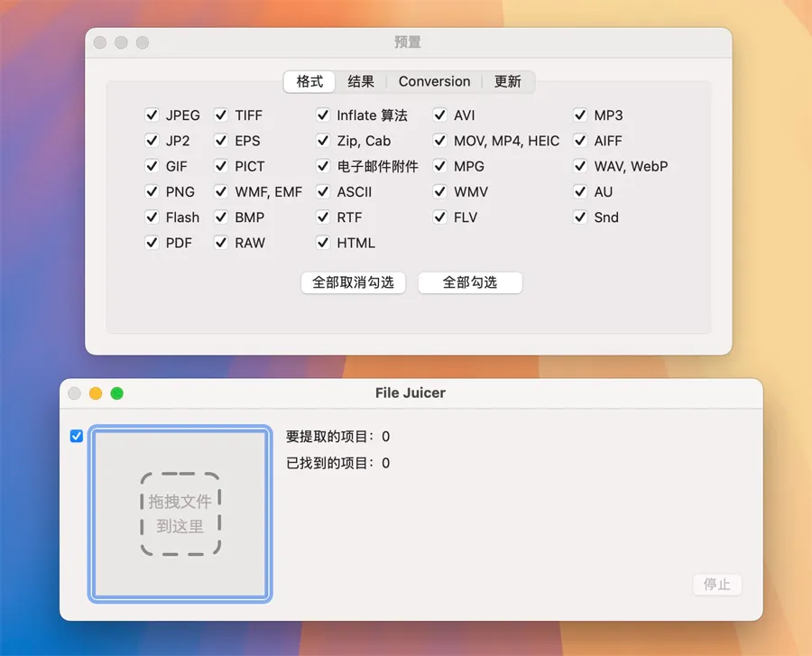Toggle the HTML format checkbox

(x=323, y=243)
